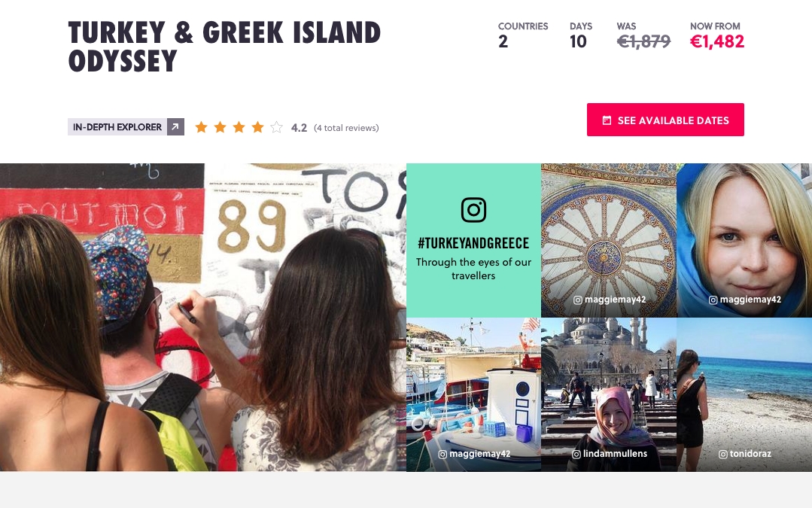Open the boat harbor photo by maggiemay42
Viewport: 812px width, 508px height.
pos(474,394)
